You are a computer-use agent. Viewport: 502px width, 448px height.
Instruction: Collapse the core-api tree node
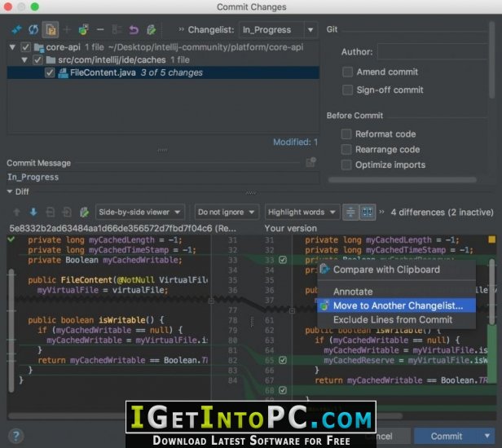click(12, 47)
